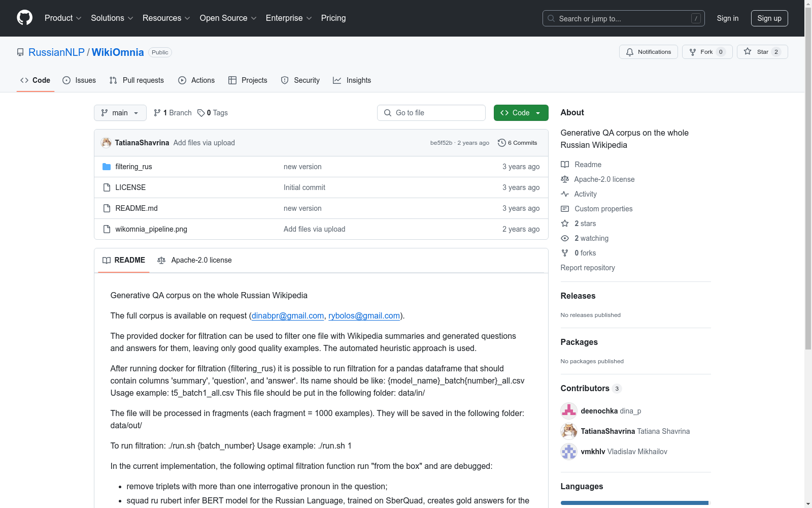
Task: Open the Releases heading link
Action: (578, 296)
